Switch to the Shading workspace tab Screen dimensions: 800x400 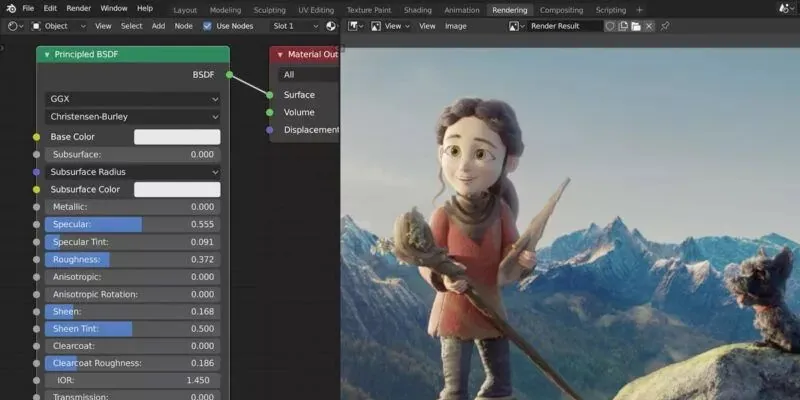click(417, 10)
